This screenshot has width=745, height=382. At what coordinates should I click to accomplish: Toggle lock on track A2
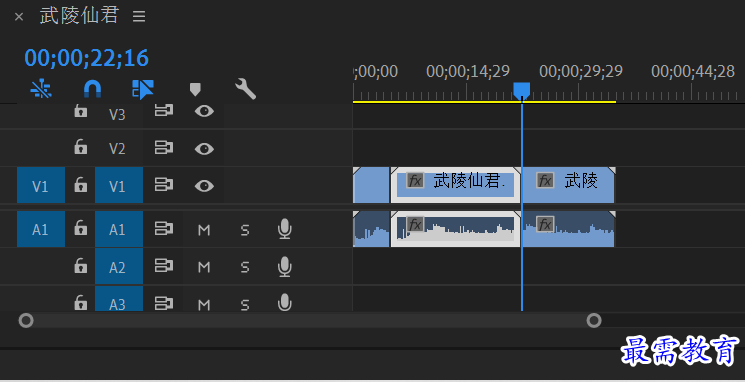point(80,266)
